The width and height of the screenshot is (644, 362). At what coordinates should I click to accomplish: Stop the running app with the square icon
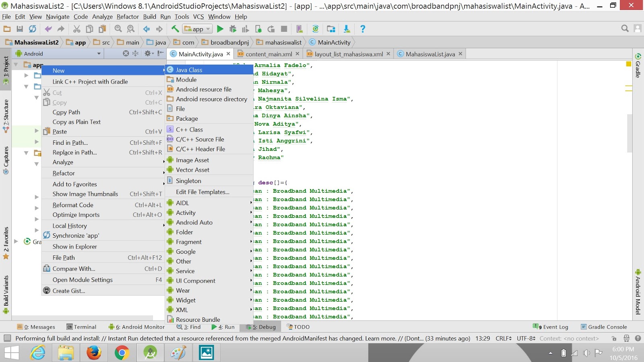pos(284,29)
